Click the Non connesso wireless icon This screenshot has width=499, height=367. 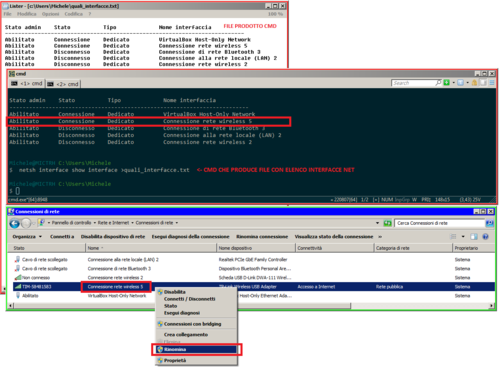coord(18,278)
